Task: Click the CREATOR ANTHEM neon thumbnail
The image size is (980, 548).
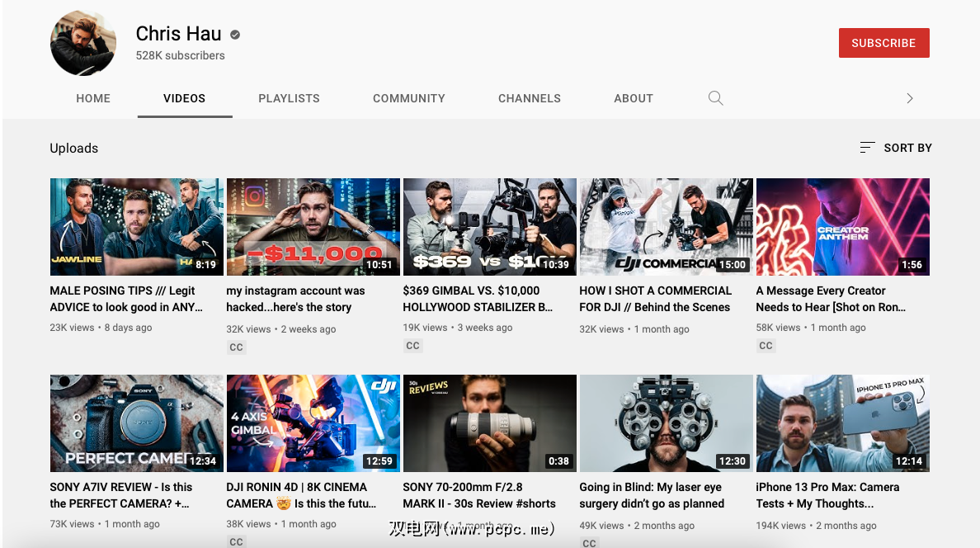Action: 843,226
